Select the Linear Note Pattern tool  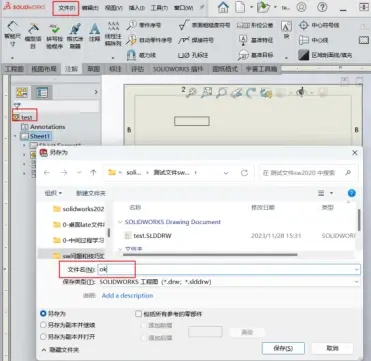(x=114, y=33)
